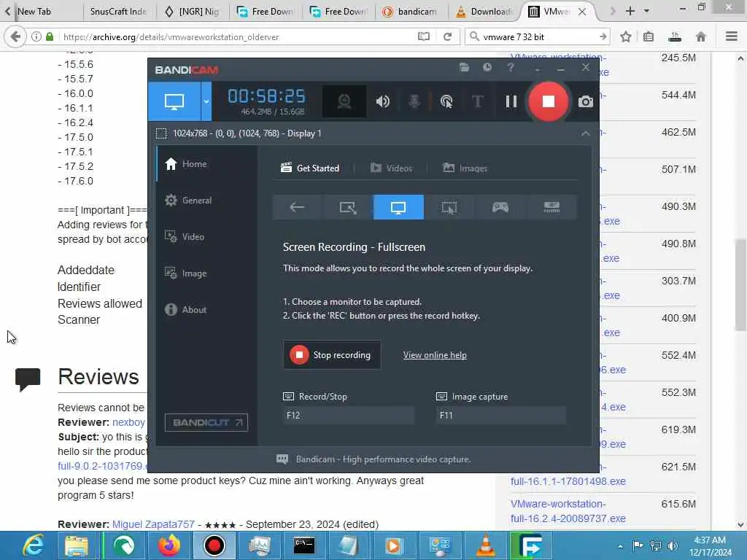
Task: Open Image settings in the sidebar
Action: click(206, 273)
